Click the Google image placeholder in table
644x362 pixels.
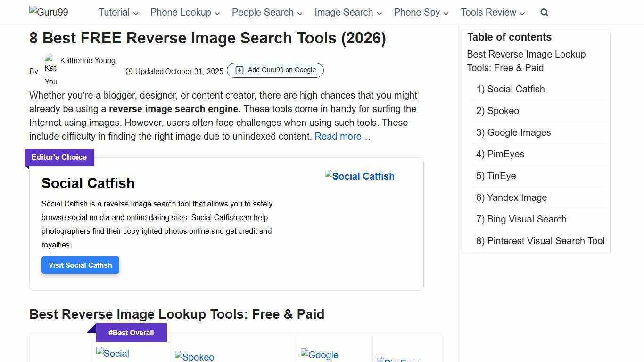(x=319, y=355)
